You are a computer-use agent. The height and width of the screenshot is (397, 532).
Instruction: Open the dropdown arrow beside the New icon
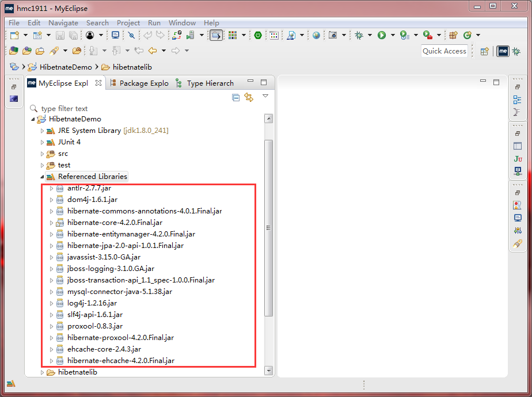coord(25,35)
